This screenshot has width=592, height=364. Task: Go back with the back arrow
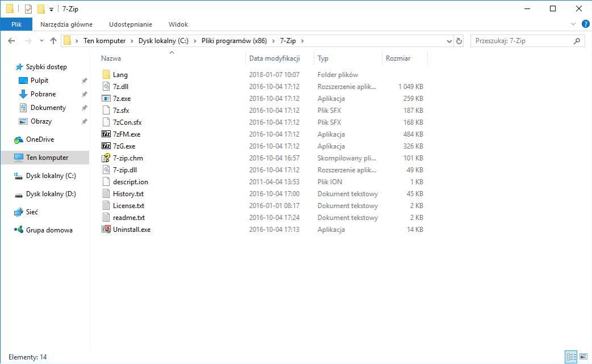click(x=12, y=41)
